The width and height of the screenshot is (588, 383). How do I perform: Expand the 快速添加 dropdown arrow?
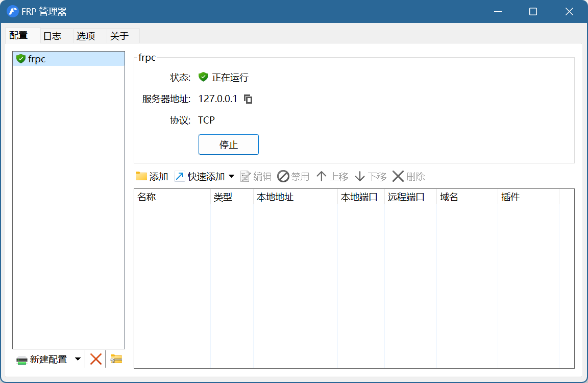pos(231,177)
